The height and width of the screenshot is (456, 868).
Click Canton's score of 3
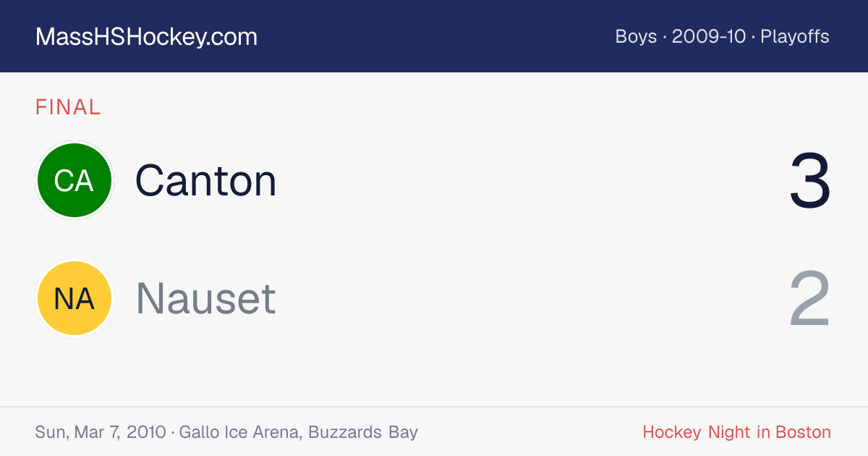coord(810,181)
